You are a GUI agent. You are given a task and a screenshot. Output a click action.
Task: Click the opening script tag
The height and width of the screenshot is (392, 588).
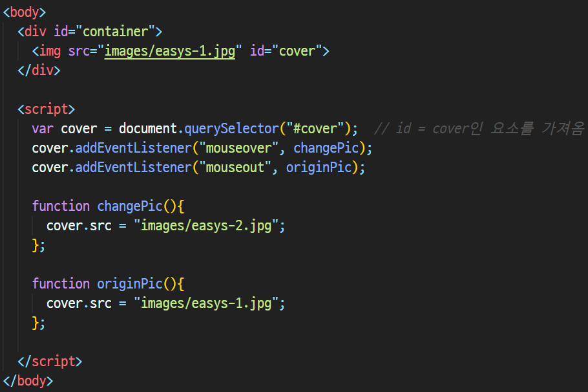[x=46, y=109]
